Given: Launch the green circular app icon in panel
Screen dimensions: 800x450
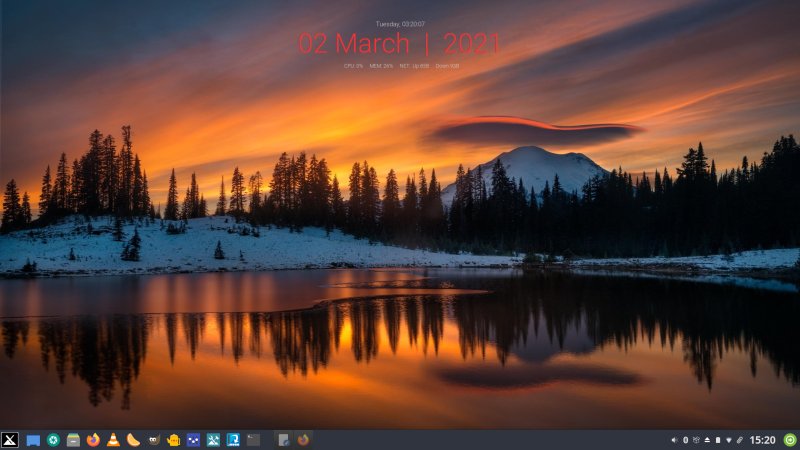Looking at the screenshot, I should pyautogui.click(x=53, y=440).
